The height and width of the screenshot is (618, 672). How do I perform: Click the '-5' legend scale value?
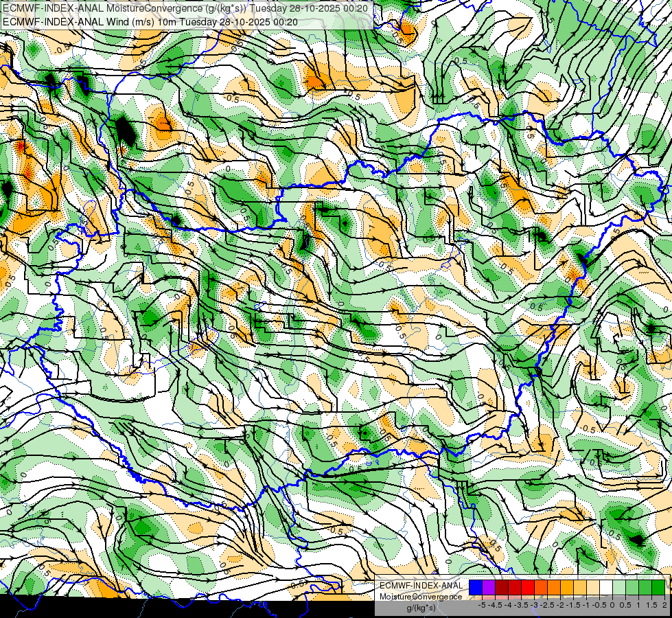coord(482,605)
